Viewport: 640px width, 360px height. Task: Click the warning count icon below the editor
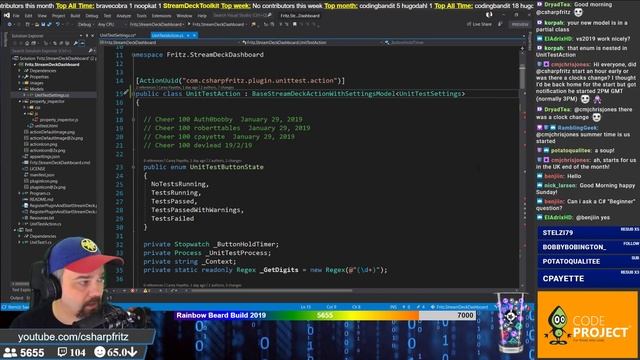click(x=145, y=291)
